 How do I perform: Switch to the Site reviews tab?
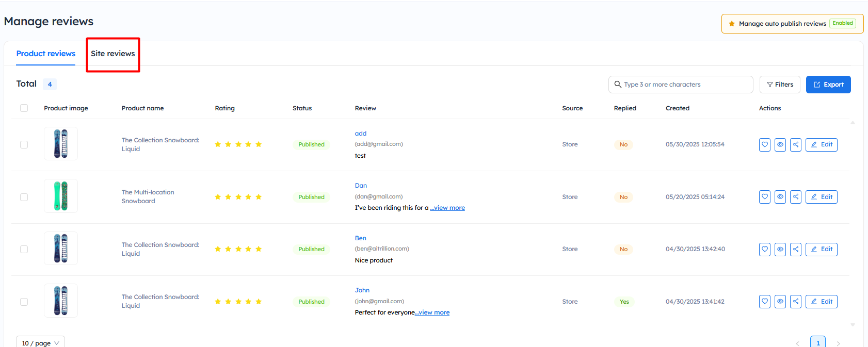113,54
